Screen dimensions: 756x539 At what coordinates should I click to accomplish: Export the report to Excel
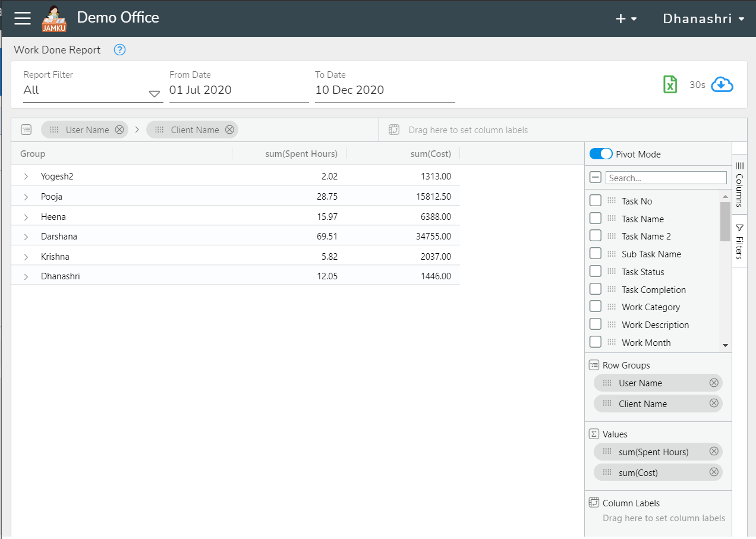coord(670,84)
